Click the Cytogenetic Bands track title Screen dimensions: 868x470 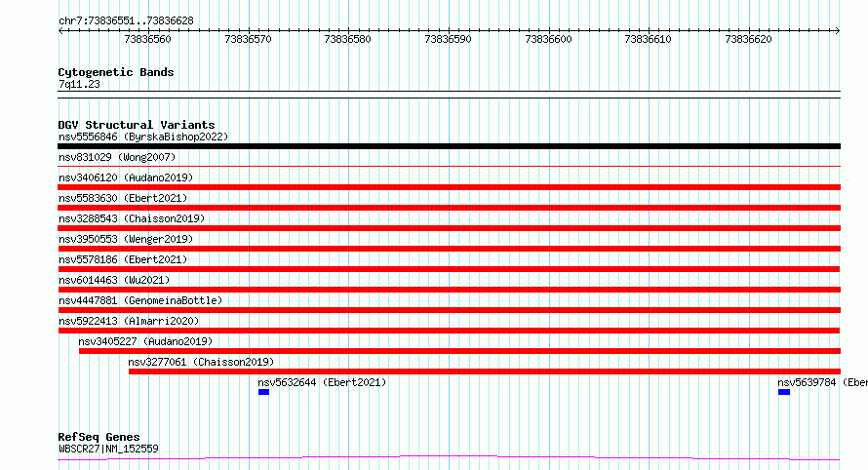point(116,72)
